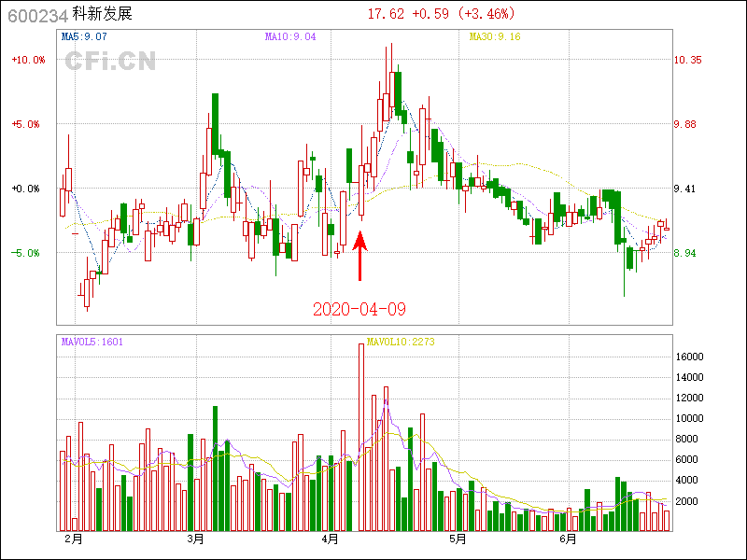Click the CFi.CN watermark logo

click(x=109, y=62)
